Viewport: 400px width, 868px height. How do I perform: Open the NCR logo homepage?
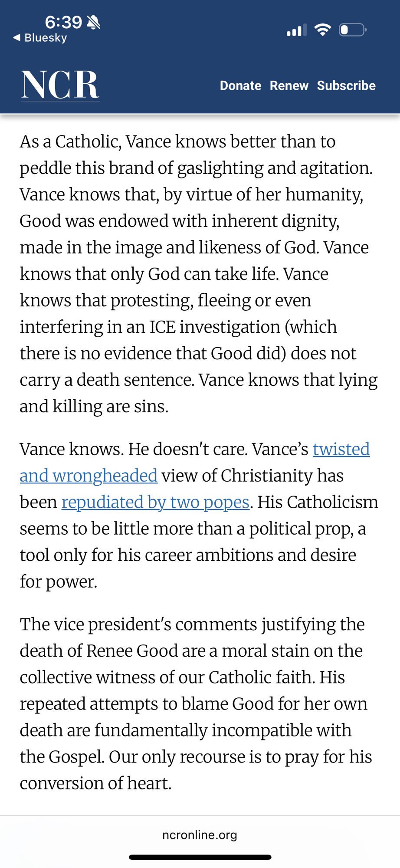[60, 85]
